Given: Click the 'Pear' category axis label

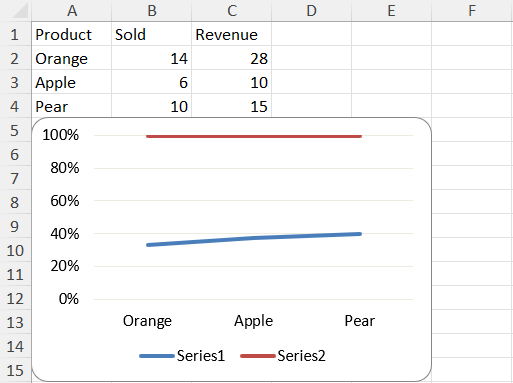Looking at the screenshot, I should 360,321.
